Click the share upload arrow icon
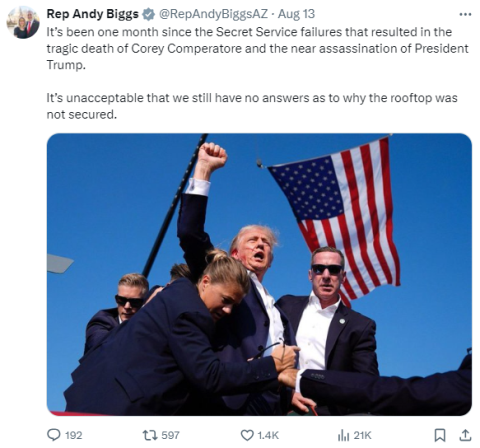The image size is (480, 448). coord(465,435)
